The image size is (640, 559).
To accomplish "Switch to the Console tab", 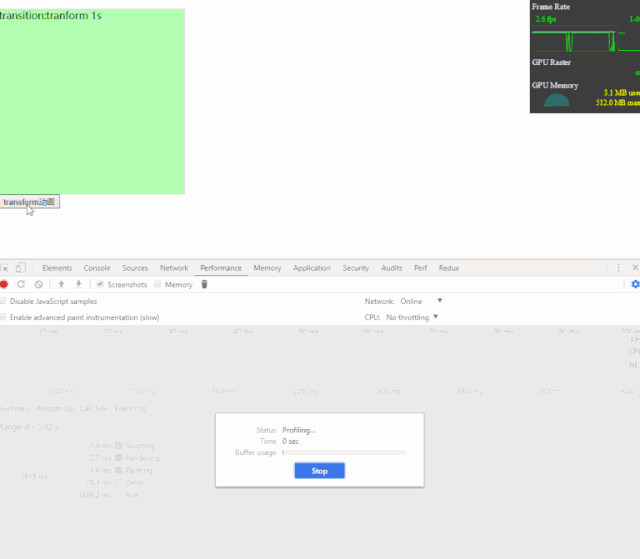I will (97, 268).
